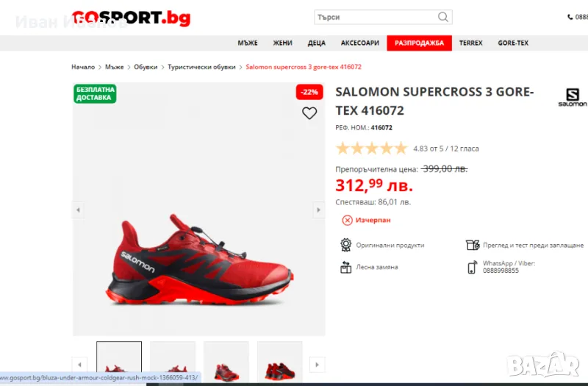Click the GOSPORT.bg logo

point(132,18)
